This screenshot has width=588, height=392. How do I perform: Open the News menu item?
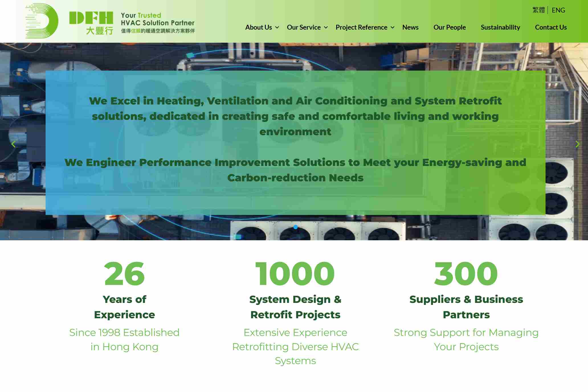[x=410, y=27]
